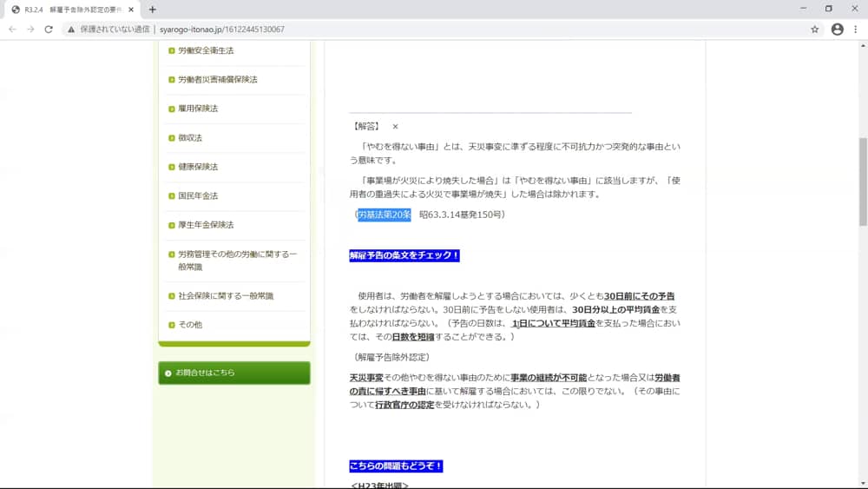
Task: Restore down the browser window
Action: click(x=829, y=9)
